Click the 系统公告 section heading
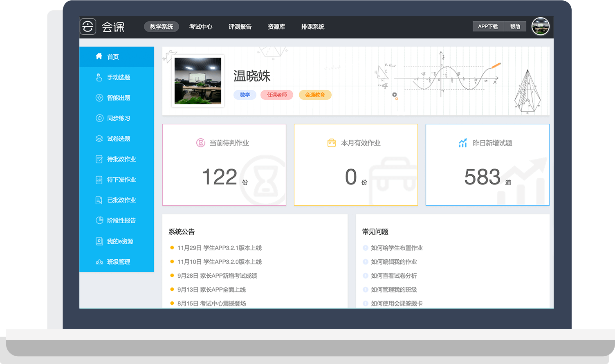Screen dimensions: 615x364 (x=182, y=231)
